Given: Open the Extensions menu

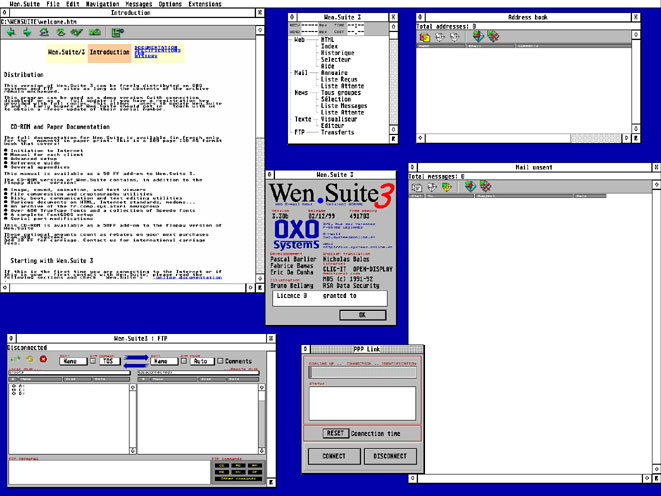Looking at the screenshot, I should (205, 4).
